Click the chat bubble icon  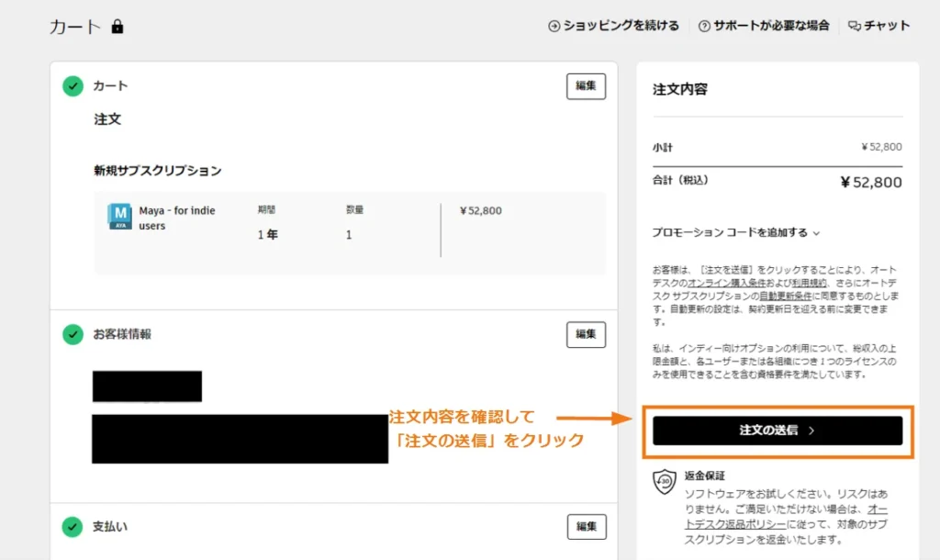tap(854, 26)
